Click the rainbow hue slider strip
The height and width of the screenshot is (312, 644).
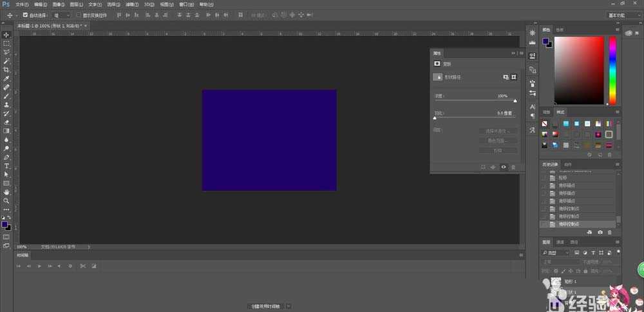(x=612, y=70)
